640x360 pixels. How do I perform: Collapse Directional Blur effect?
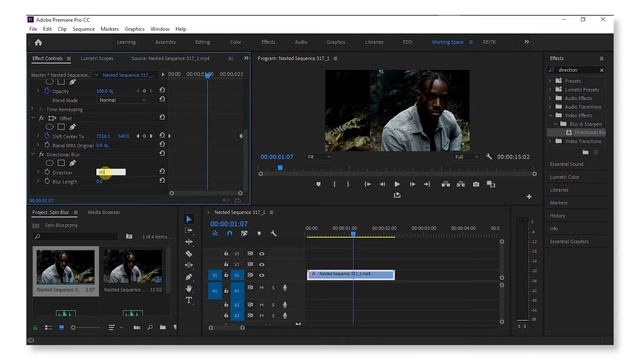coord(33,155)
